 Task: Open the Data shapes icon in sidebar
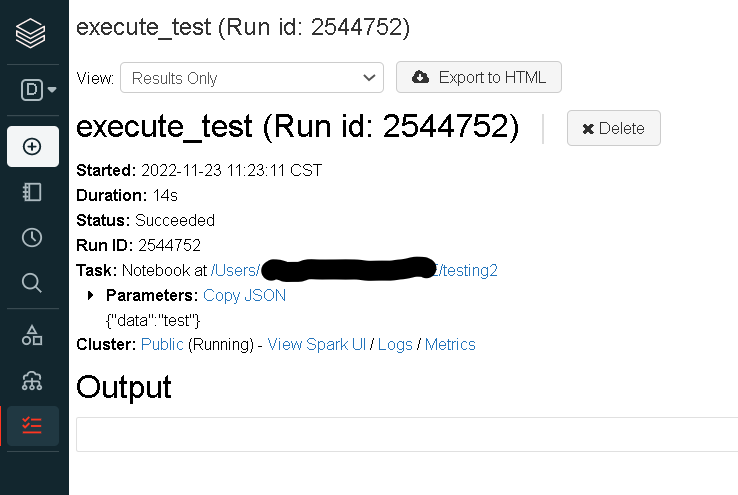click(x=32, y=335)
